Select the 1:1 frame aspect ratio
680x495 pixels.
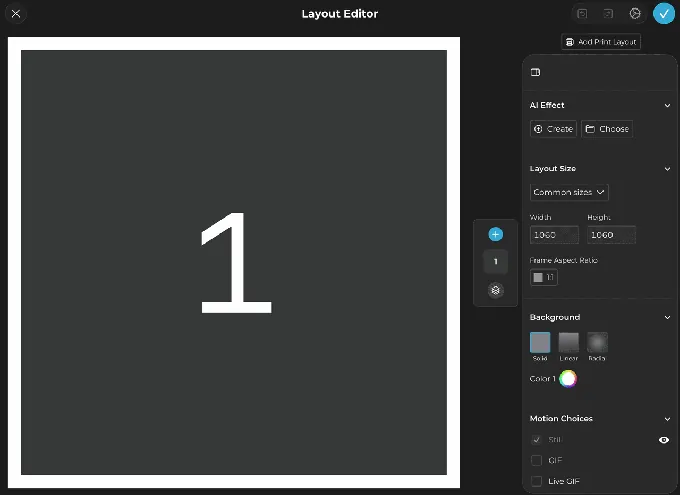(543, 277)
